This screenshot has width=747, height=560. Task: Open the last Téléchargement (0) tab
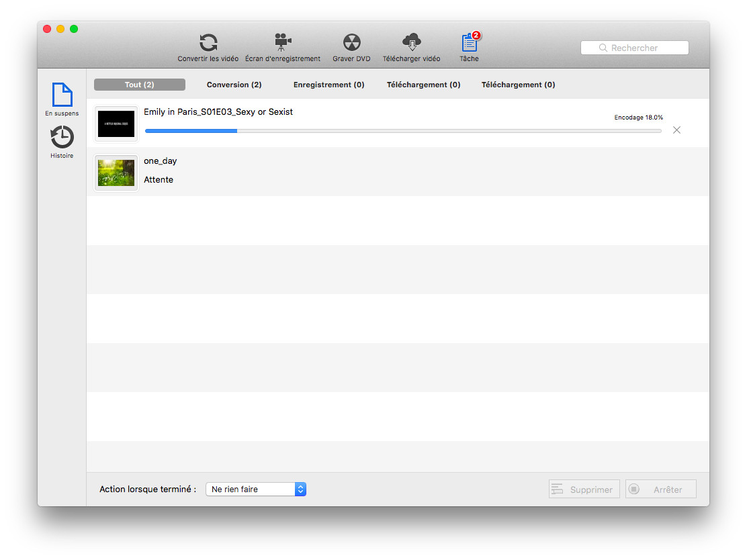519,85
